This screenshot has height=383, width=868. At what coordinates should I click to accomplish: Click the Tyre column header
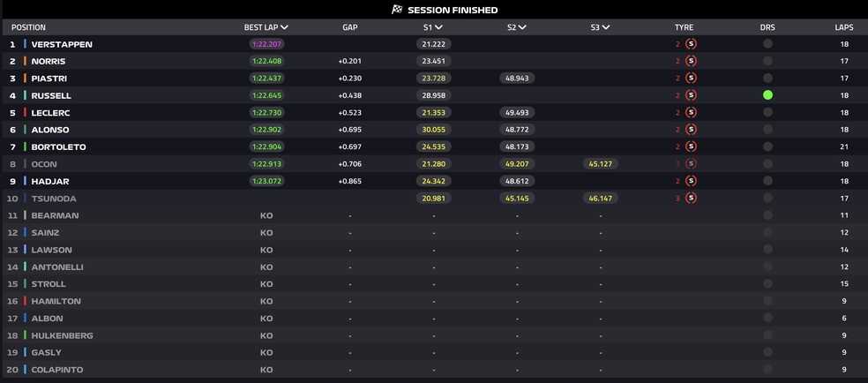[x=684, y=27]
